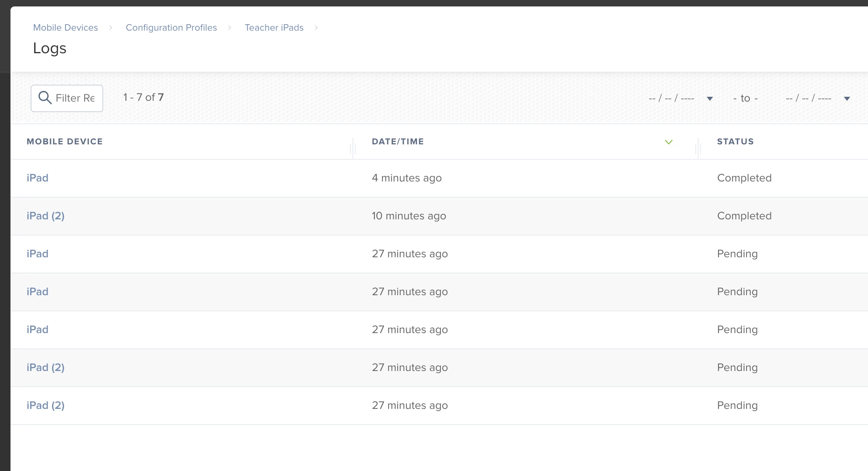Click the Filter Results search field
Viewport: 868px width, 471px height.
click(75, 98)
